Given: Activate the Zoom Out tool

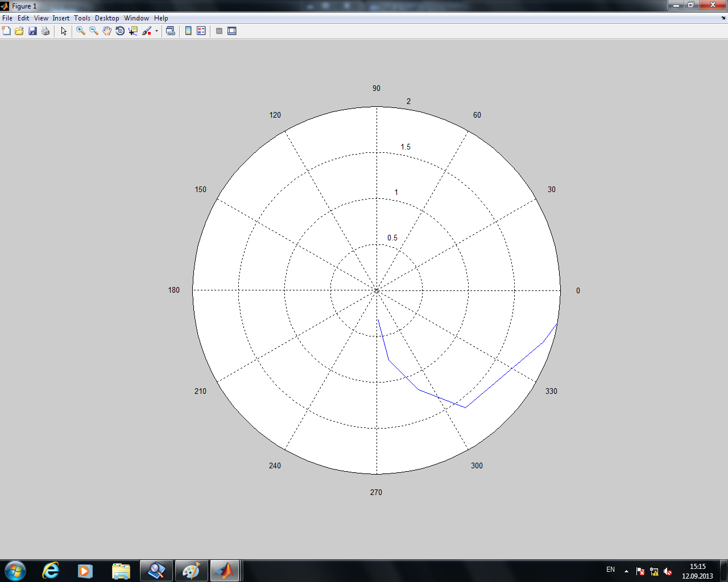Looking at the screenshot, I should [x=94, y=31].
